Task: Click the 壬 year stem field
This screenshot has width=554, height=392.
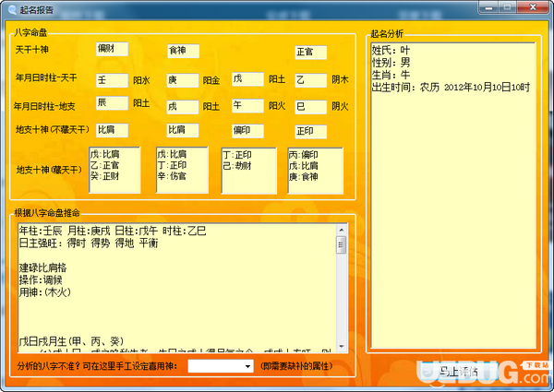Action: coord(112,80)
